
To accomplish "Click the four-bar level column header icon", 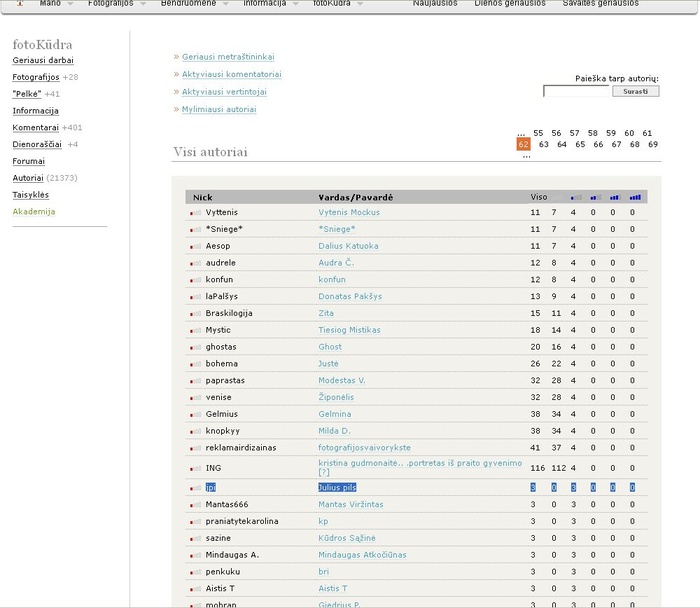I will (635, 197).
